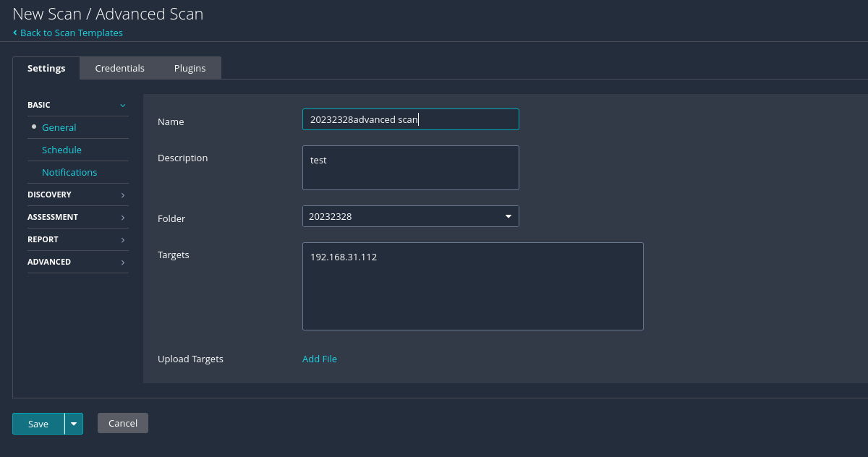Cancel the new scan
This screenshot has height=457, width=868.
122,423
